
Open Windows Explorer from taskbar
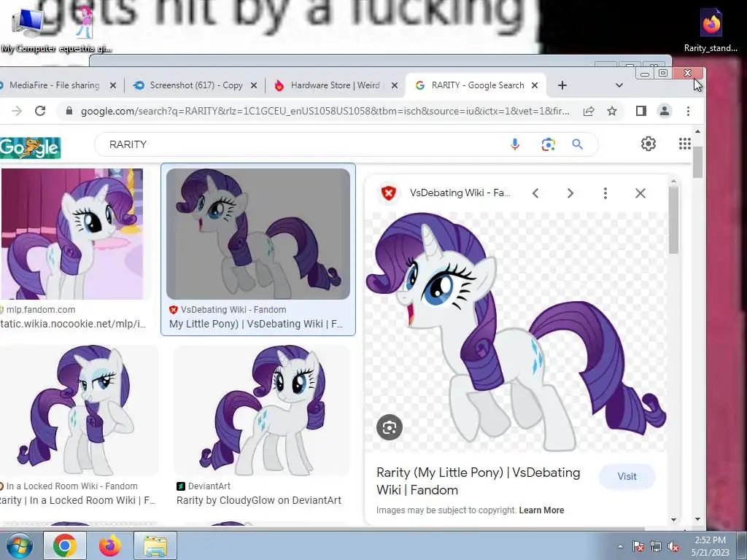(x=155, y=545)
